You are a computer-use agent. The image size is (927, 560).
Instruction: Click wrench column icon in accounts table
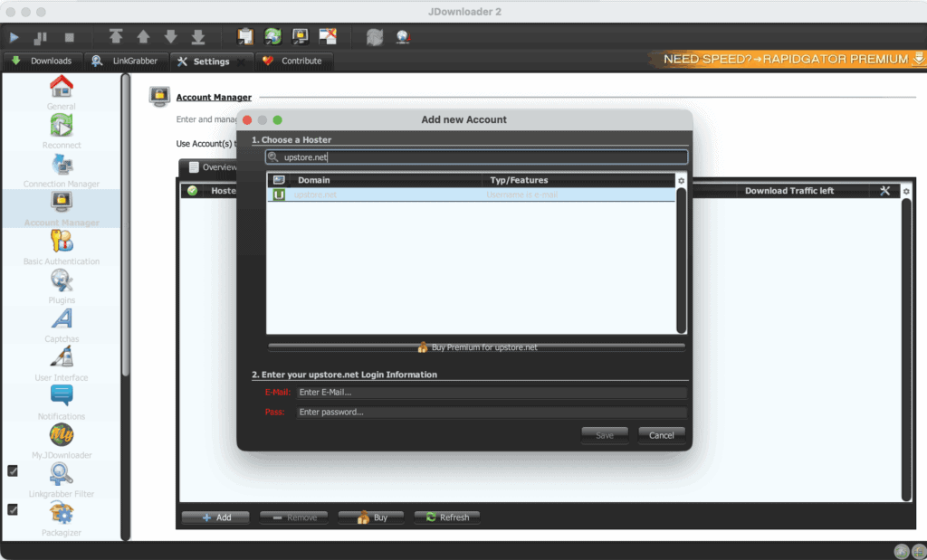point(885,191)
